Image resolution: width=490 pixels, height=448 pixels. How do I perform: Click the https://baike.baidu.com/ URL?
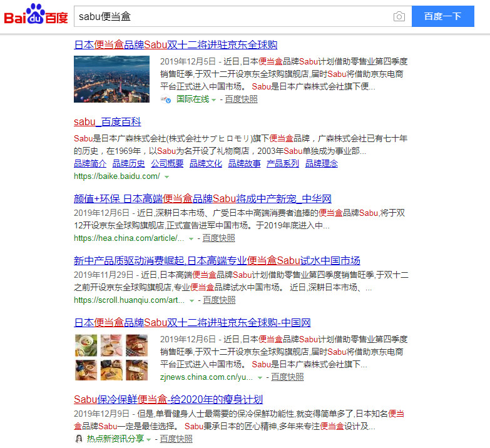pyautogui.click(x=117, y=176)
